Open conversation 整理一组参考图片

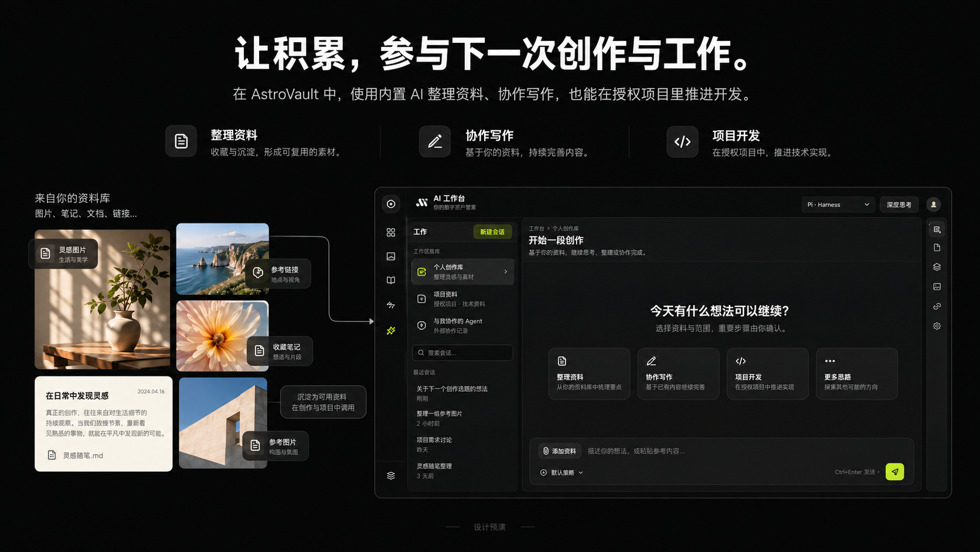(462, 418)
